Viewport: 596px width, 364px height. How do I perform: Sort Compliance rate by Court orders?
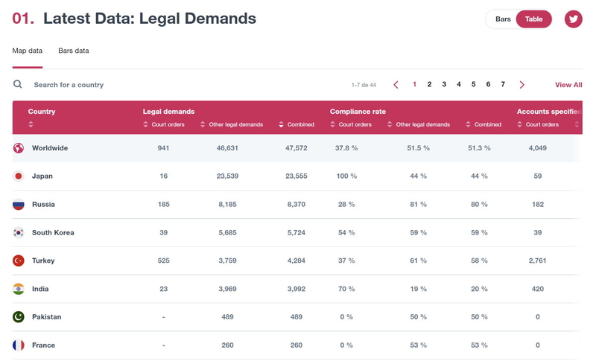click(333, 124)
